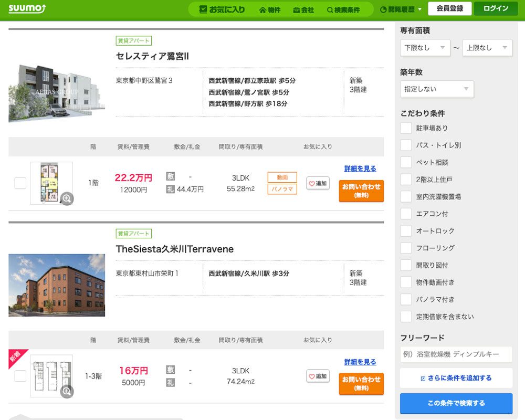Click ログイン button

pyautogui.click(x=496, y=8)
